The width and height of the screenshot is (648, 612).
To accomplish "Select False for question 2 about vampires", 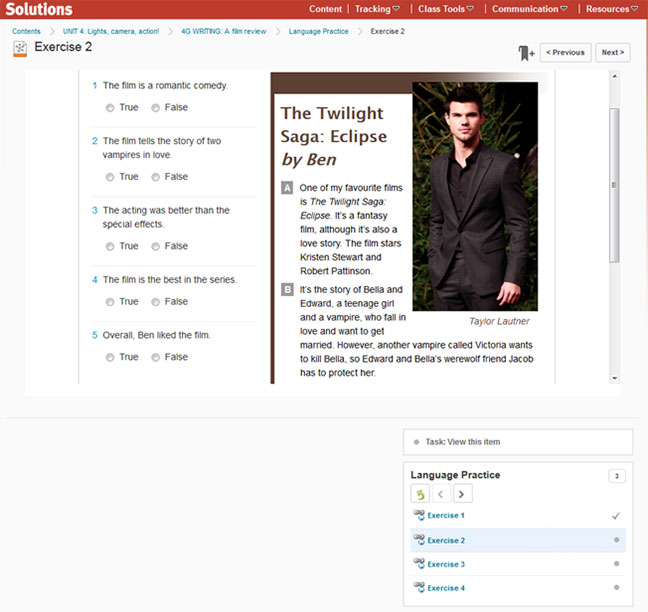I will point(155,177).
